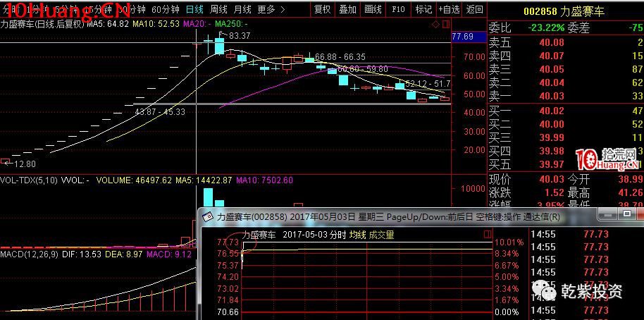The height and width of the screenshot is (320, 644).
Task: Click the stock title 002858 力盛赛车
Action: pos(564,11)
